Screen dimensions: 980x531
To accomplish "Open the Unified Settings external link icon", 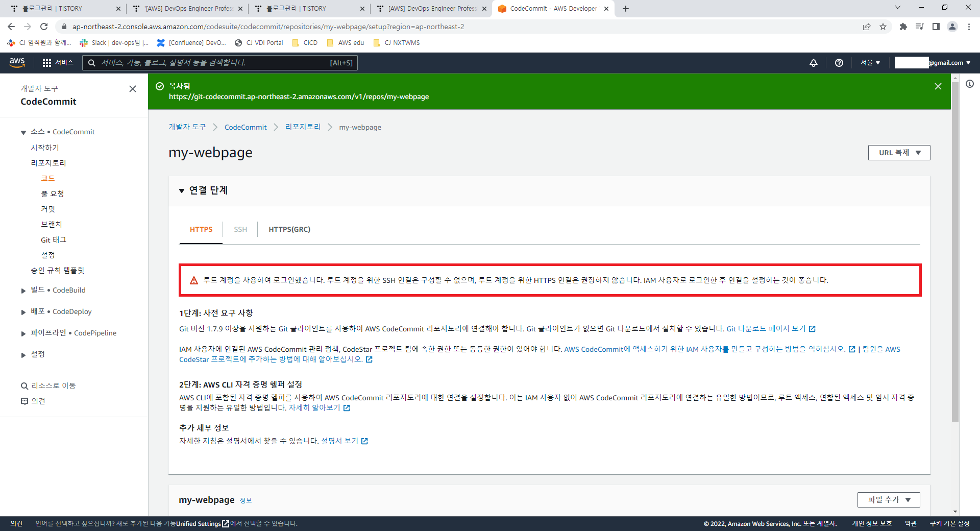I will (226, 523).
